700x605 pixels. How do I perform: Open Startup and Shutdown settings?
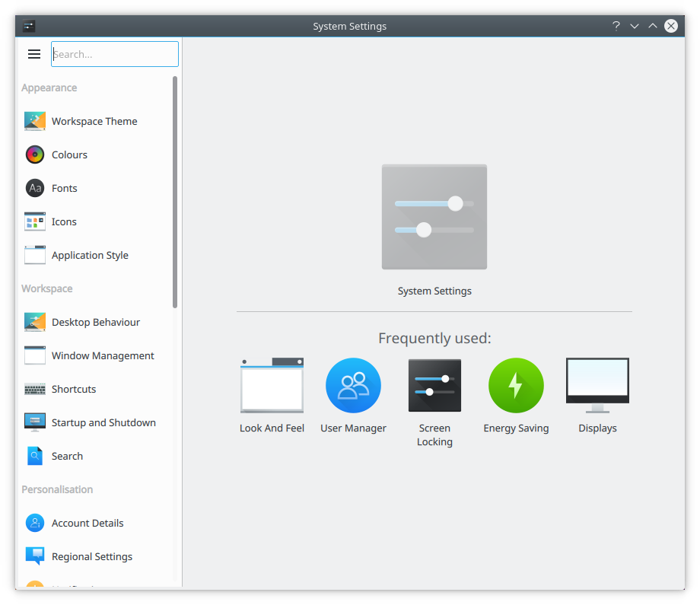click(103, 422)
